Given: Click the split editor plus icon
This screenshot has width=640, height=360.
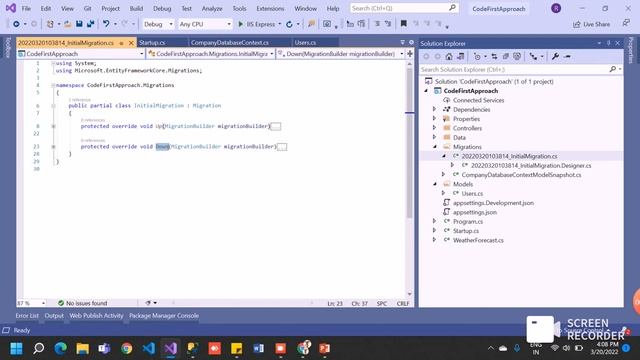Looking at the screenshot, I should (x=410, y=53).
